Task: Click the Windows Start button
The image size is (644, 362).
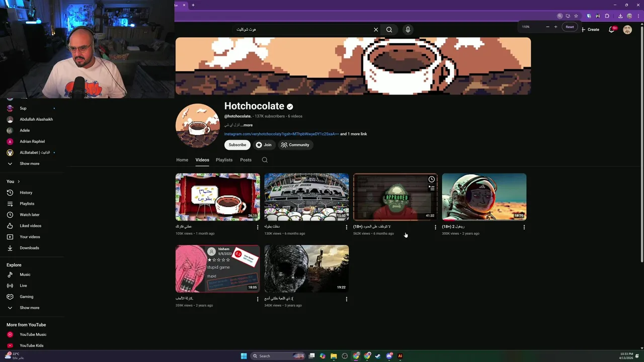Action: coord(244,356)
